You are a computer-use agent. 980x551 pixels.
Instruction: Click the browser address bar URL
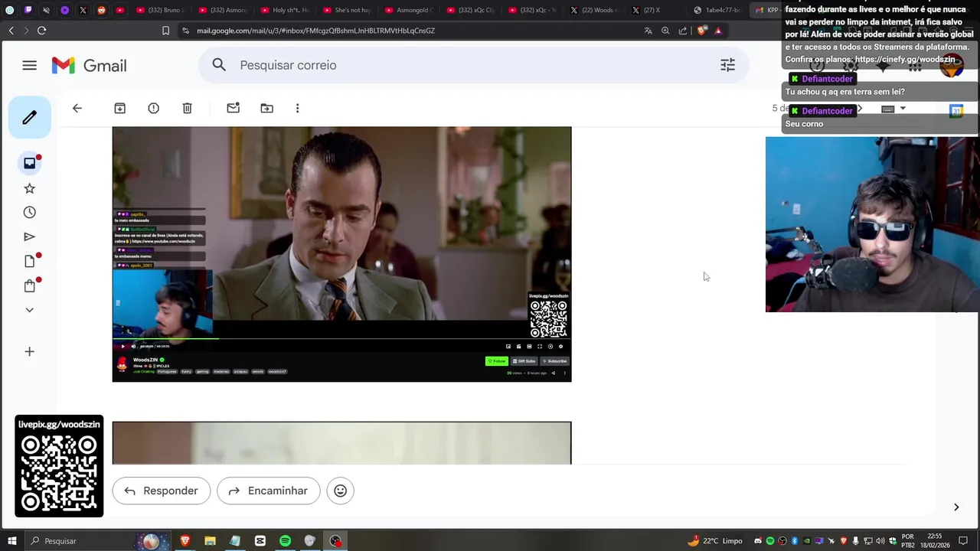[315, 31]
